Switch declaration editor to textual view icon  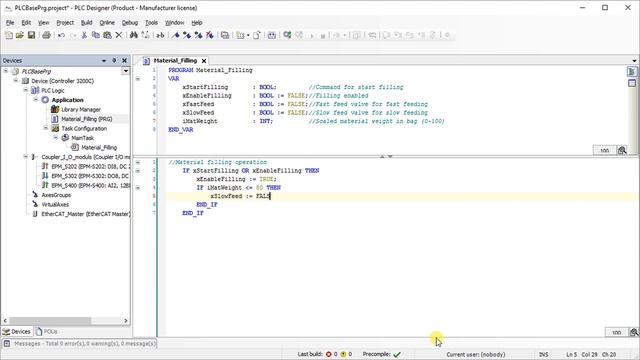pyautogui.click(x=632, y=72)
